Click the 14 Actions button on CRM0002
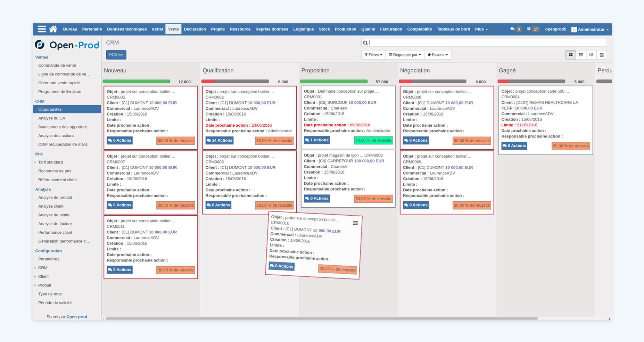Screen dimensions: 644x342 [219, 140]
